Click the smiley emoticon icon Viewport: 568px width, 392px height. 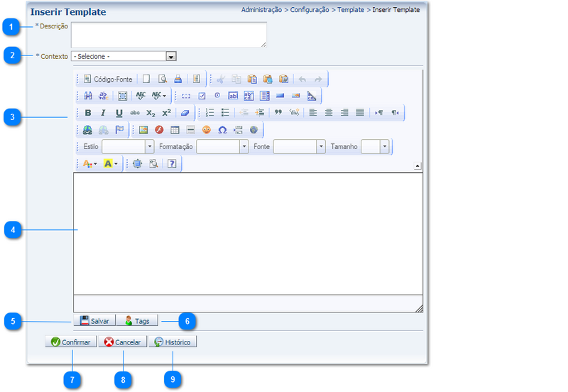207,130
